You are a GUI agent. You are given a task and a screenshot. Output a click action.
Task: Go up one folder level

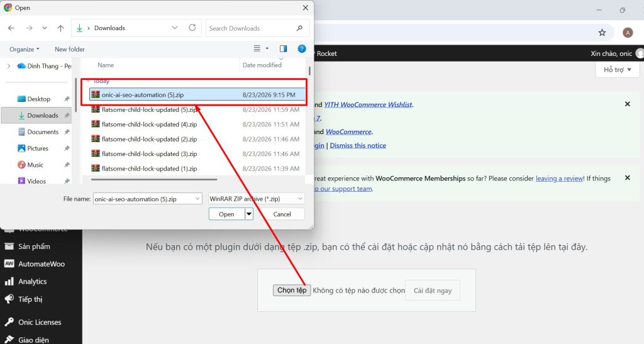click(x=60, y=28)
